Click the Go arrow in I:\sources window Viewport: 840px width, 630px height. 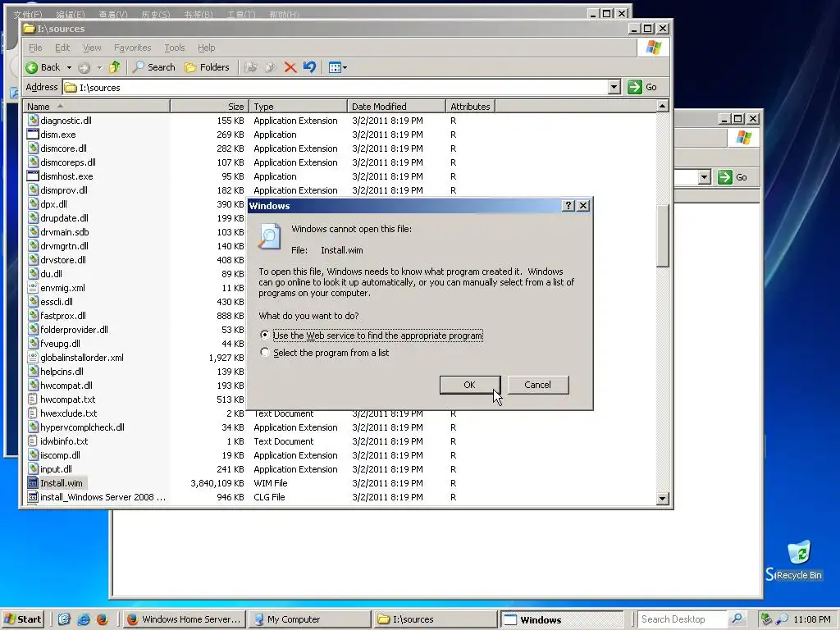click(x=634, y=87)
